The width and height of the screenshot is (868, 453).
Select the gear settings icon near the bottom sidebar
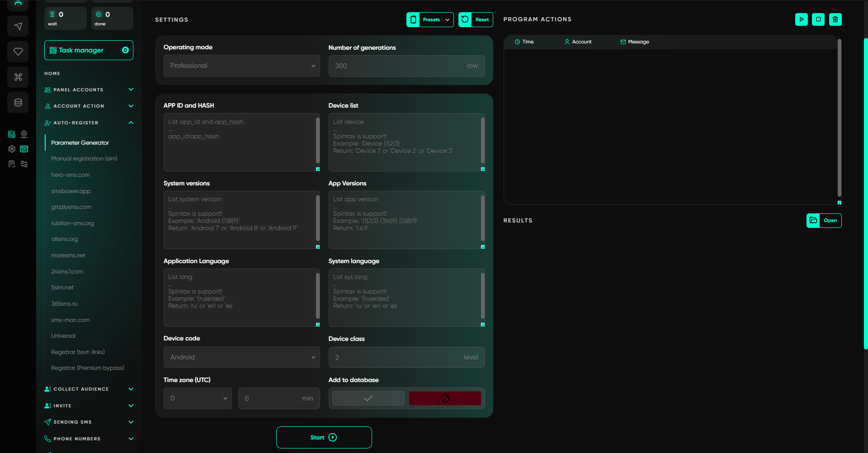[11, 149]
